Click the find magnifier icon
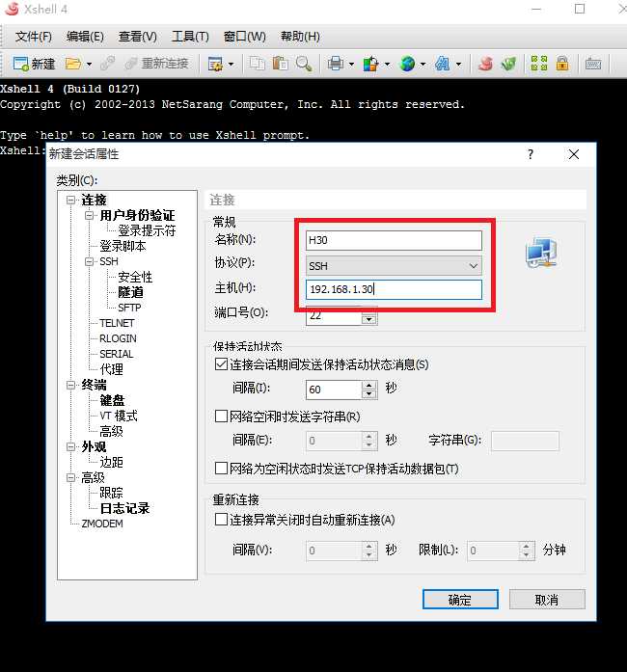627x672 pixels. click(304, 64)
